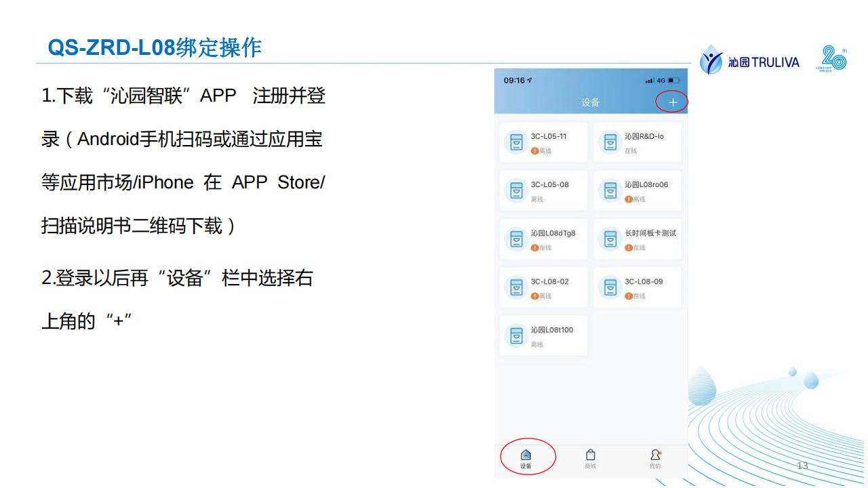868x488 pixels.
Task: Click the 设备 header title
Action: tap(590, 102)
